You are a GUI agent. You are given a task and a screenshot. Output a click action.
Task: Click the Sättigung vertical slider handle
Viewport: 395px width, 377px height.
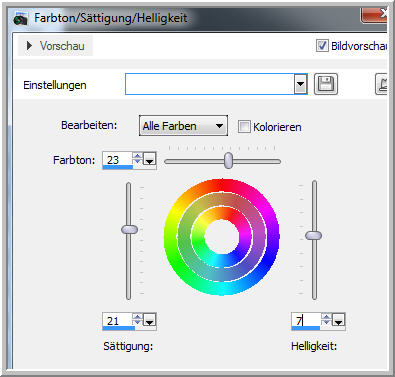tap(129, 229)
